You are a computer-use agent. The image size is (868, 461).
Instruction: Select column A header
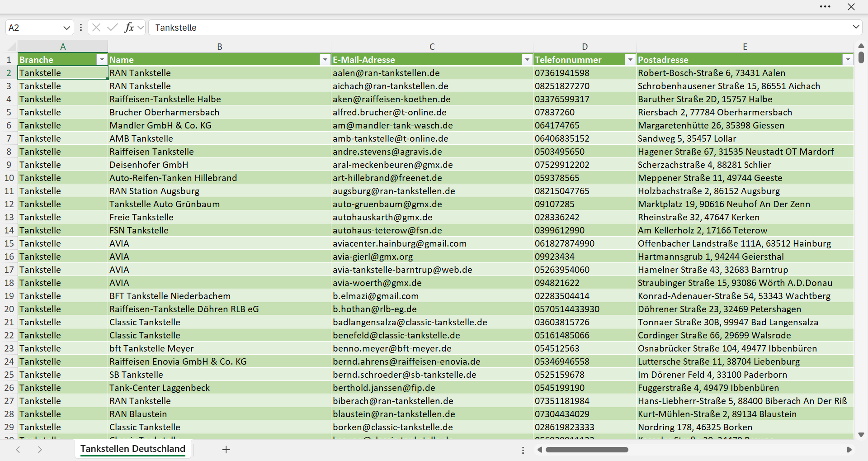pos(63,47)
